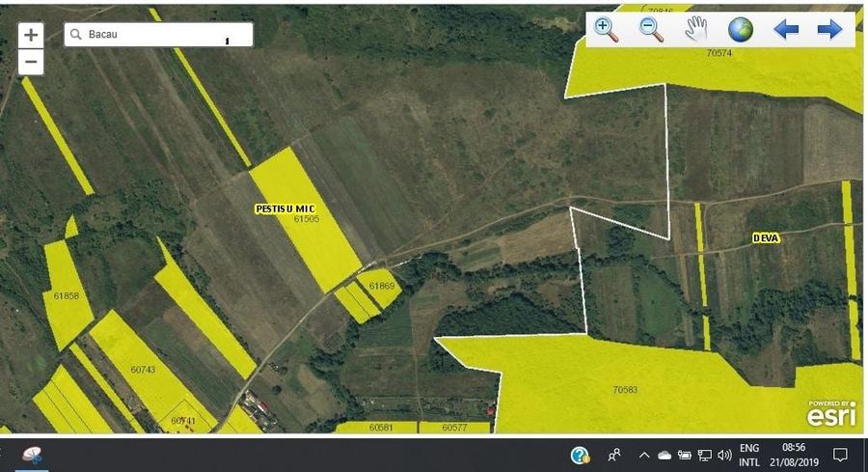The width and height of the screenshot is (868, 472).
Task: Click inside the Bacau search field
Action: pos(158,35)
